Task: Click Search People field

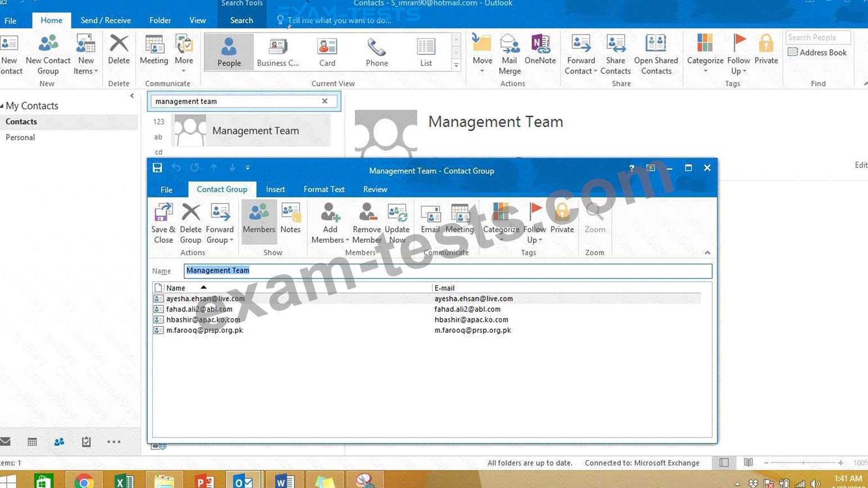Action: [818, 37]
